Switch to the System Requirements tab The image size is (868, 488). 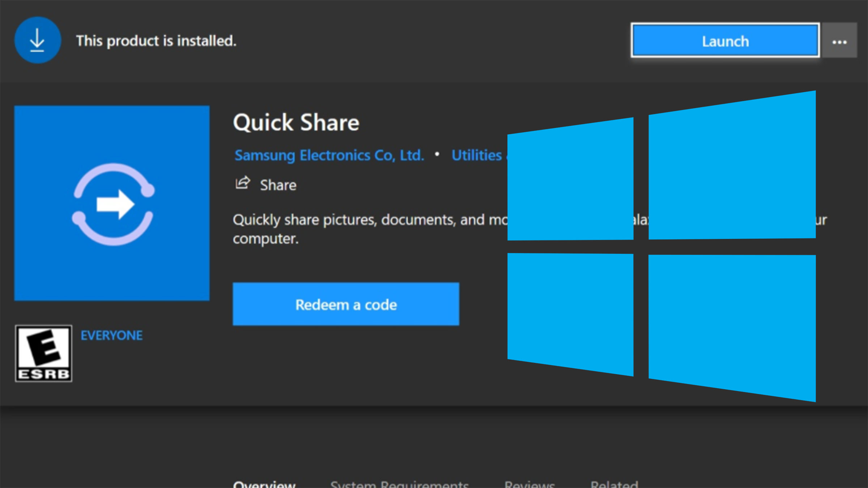399,484
